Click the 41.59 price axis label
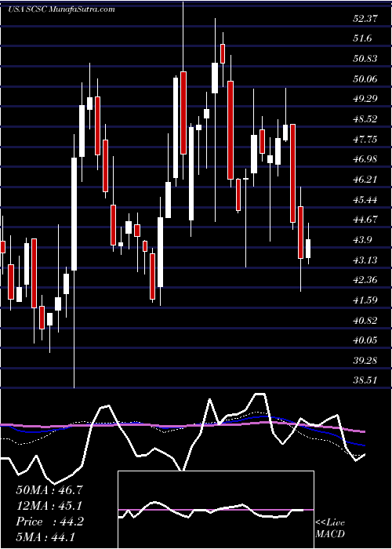Screen dimensions: 392x549 tap(365, 300)
